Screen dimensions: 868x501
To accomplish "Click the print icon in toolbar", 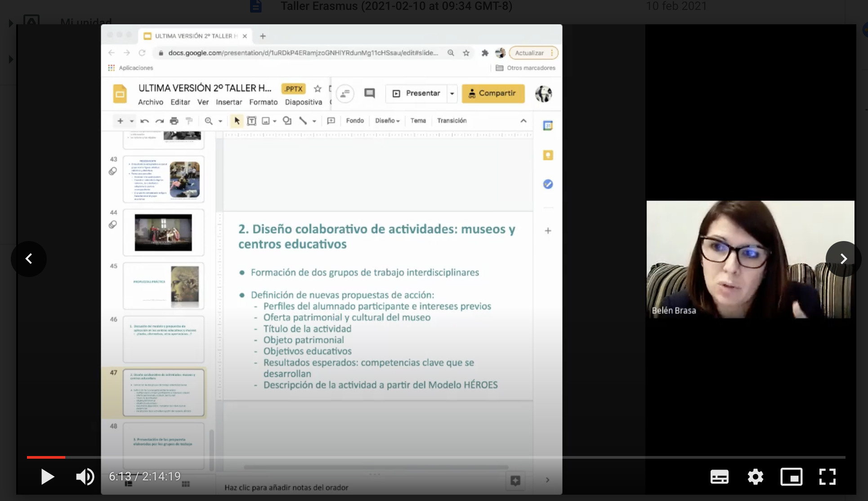I will point(174,121).
